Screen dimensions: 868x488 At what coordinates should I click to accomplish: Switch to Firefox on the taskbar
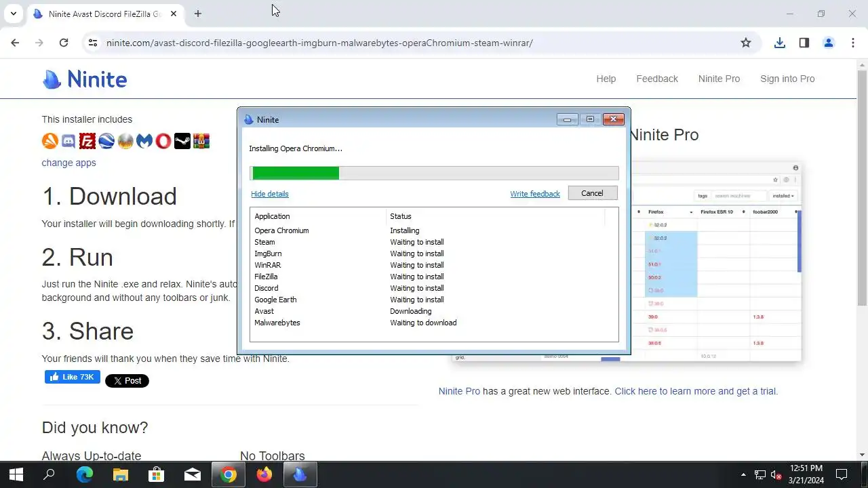(x=264, y=474)
